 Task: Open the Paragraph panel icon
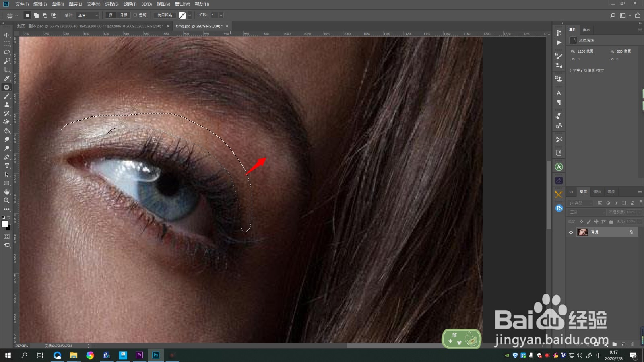click(x=559, y=103)
